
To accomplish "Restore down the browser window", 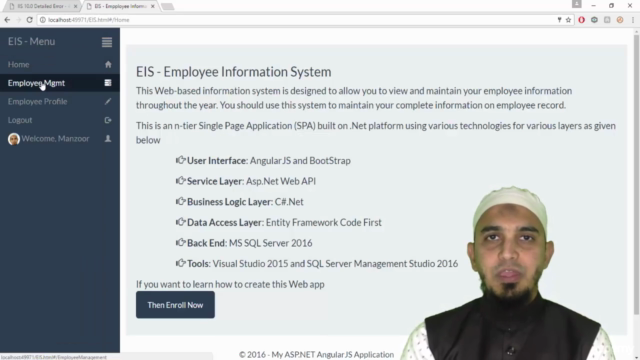I will pyautogui.click(x=611, y=5).
